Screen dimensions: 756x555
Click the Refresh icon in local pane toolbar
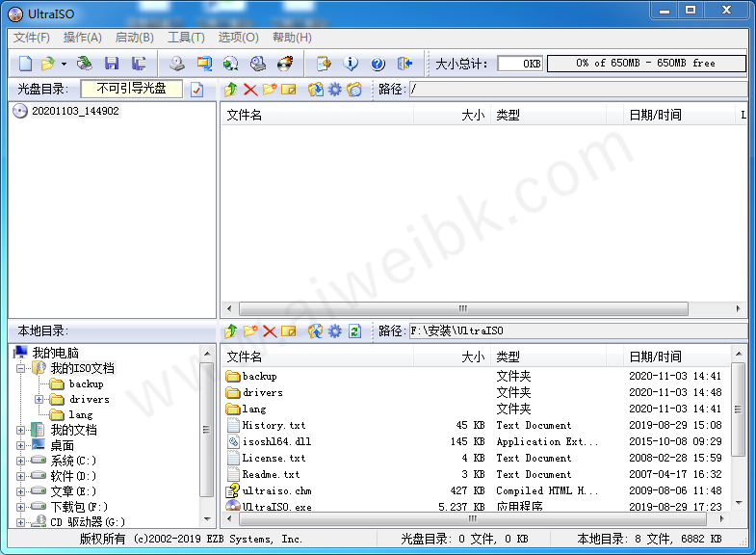[x=354, y=331]
